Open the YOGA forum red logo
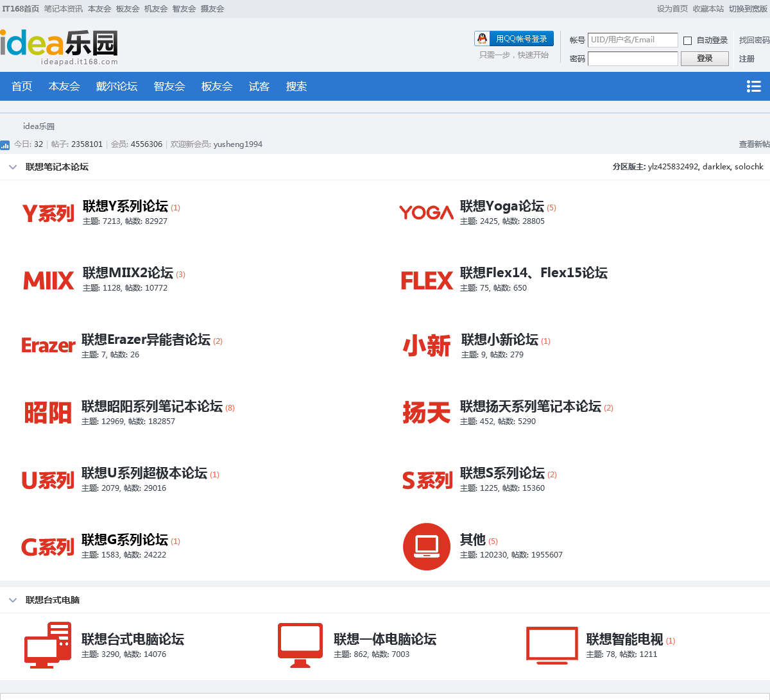 pyautogui.click(x=426, y=212)
